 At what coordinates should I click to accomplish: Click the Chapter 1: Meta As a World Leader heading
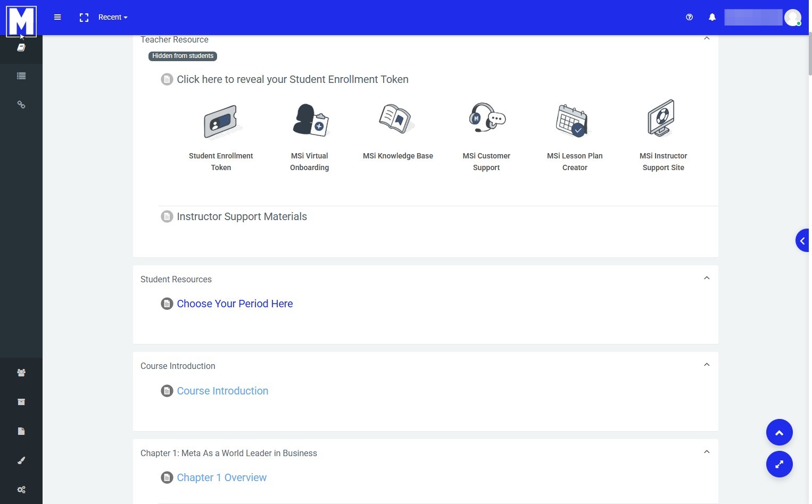tap(229, 453)
